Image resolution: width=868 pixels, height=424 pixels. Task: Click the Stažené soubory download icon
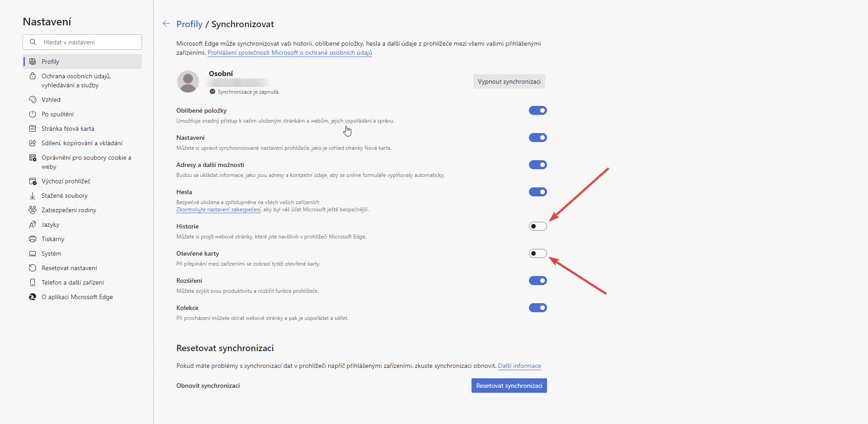(x=33, y=195)
